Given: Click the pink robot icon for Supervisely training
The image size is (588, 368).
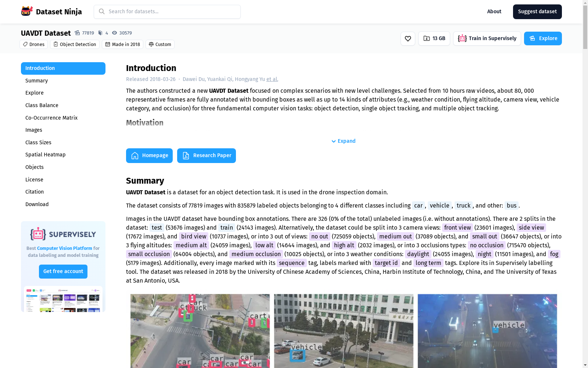Looking at the screenshot, I should [462, 38].
